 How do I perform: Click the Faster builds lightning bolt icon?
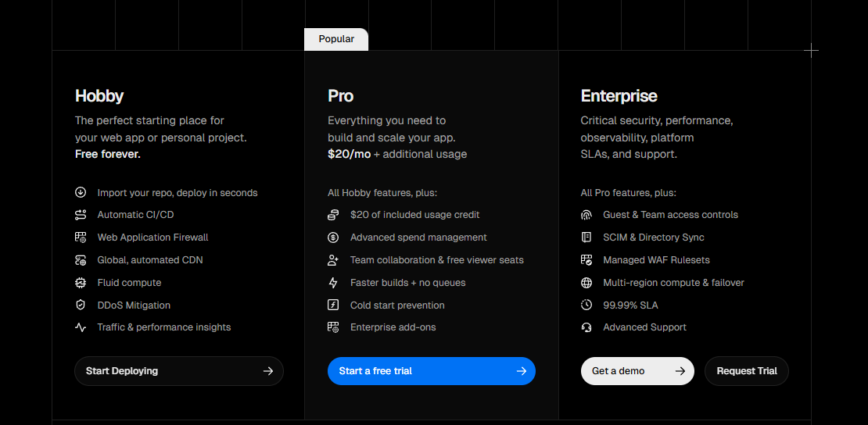click(333, 283)
